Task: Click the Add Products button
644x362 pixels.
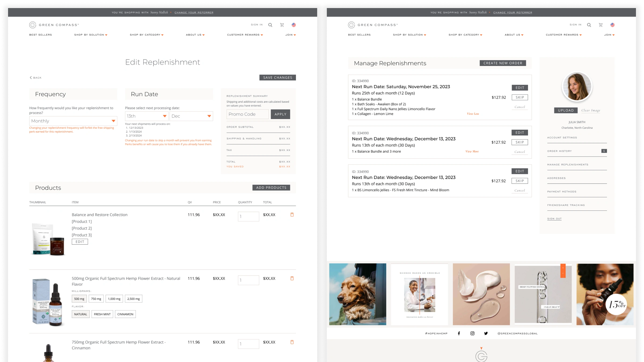Action: pyautogui.click(x=271, y=188)
